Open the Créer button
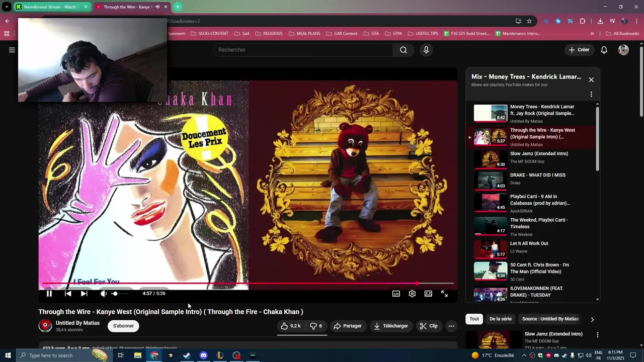This screenshot has width=644, height=362. tap(579, 50)
